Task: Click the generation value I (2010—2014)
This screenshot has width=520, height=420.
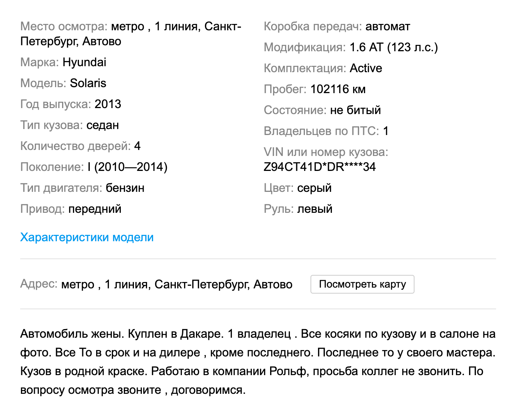Action: (128, 167)
